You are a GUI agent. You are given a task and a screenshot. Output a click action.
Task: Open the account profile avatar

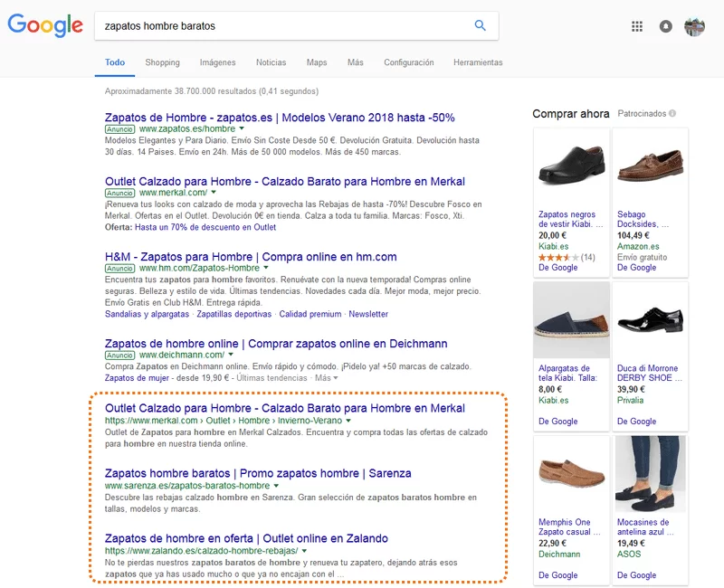click(x=694, y=26)
